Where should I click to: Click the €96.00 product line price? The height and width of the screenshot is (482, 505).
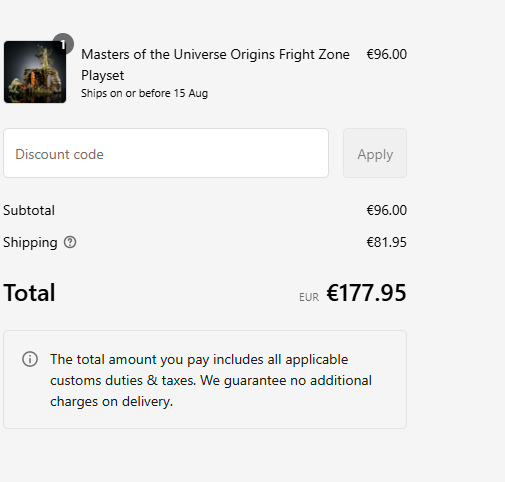(387, 54)
